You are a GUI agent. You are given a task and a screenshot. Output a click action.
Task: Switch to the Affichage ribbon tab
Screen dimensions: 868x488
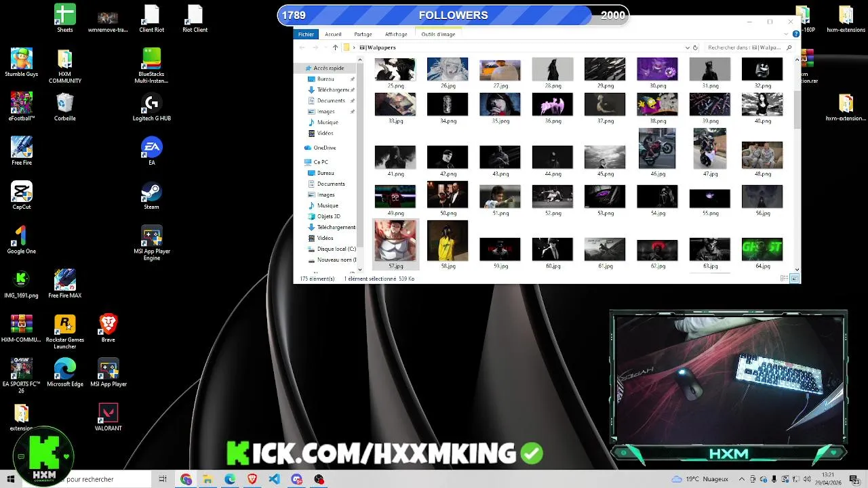[x=396, y=34]
